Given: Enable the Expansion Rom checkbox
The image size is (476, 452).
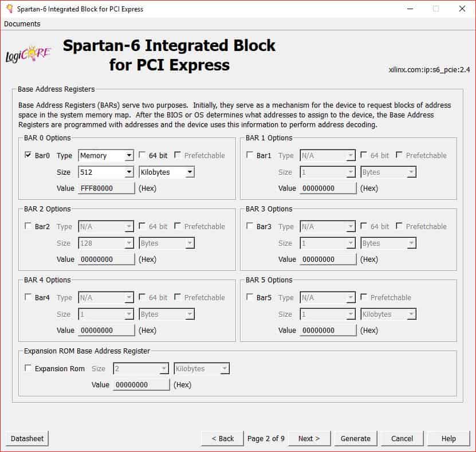Looking at the screenshot, I should pyautogui.click(x=28, y=368).
